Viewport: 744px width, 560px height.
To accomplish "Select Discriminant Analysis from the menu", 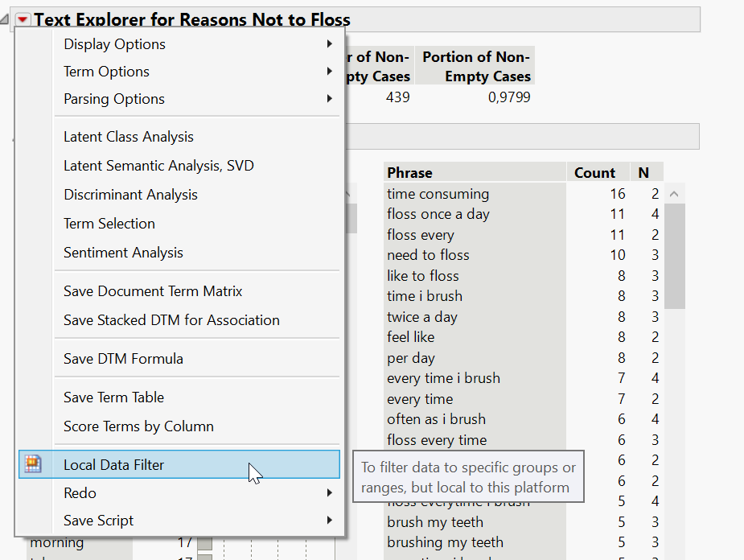I will [130, 195].
